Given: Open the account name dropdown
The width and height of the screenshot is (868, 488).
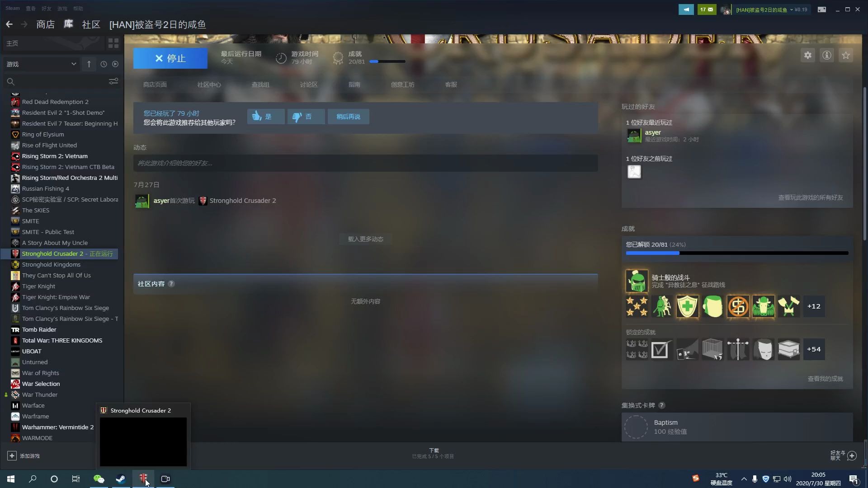Looking at the screenshot, I should coord(764,9).
